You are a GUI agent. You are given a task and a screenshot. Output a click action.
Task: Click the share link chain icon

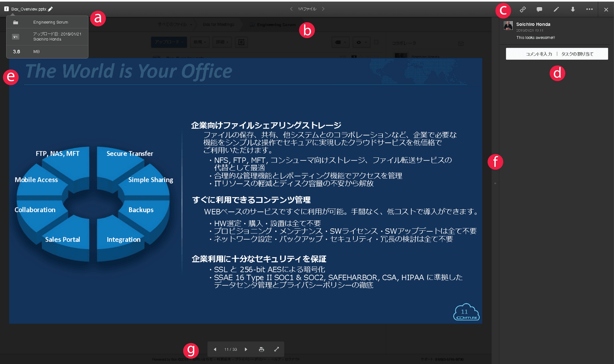click(x=523, y=9)
